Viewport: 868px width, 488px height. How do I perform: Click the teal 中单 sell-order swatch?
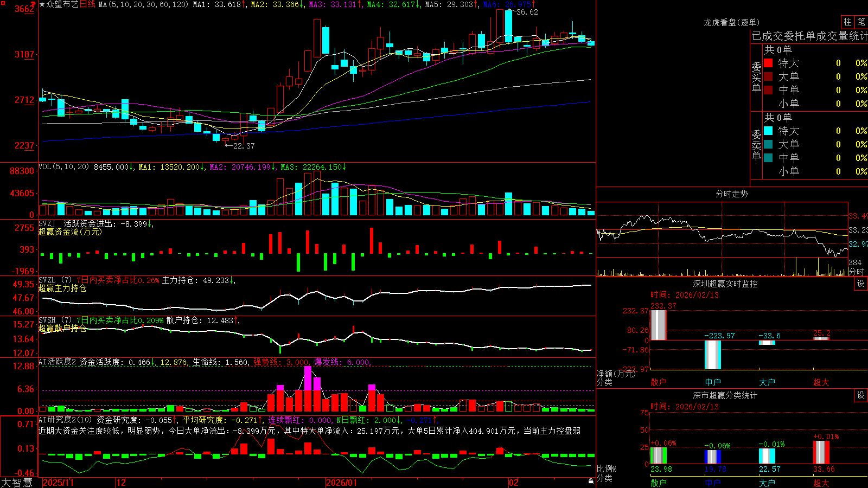coord(768,158)
